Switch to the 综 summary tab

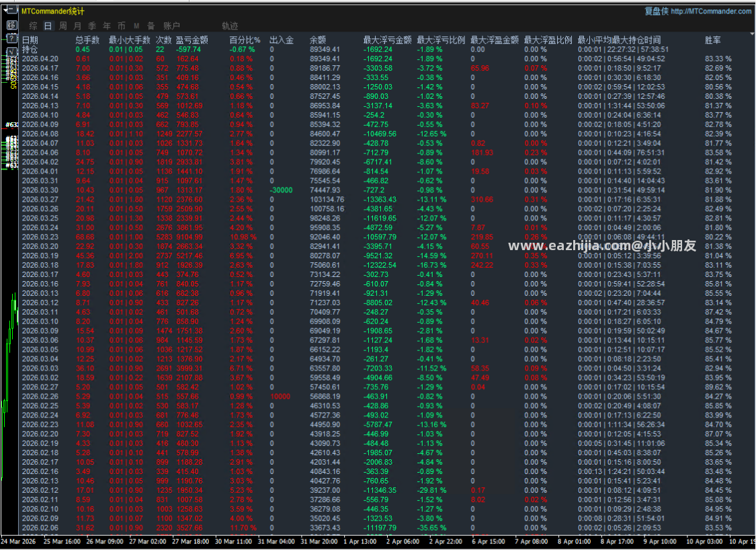pyautogui.click(x=34, y=26)
